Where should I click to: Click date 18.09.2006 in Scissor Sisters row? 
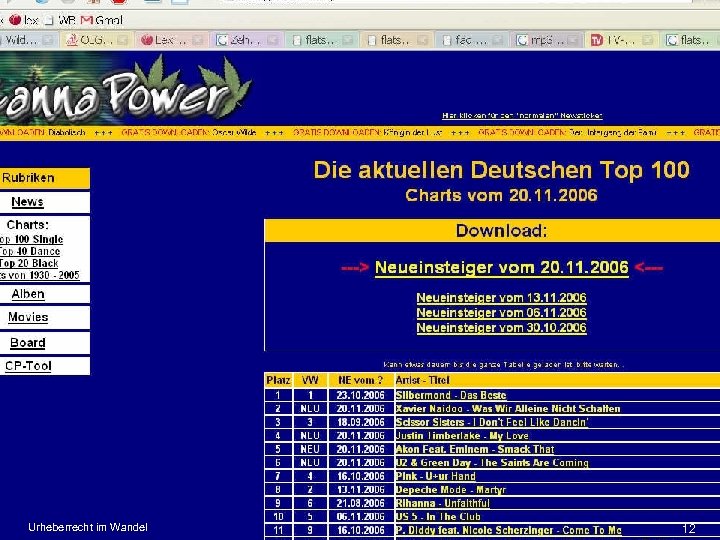[360, 422]
